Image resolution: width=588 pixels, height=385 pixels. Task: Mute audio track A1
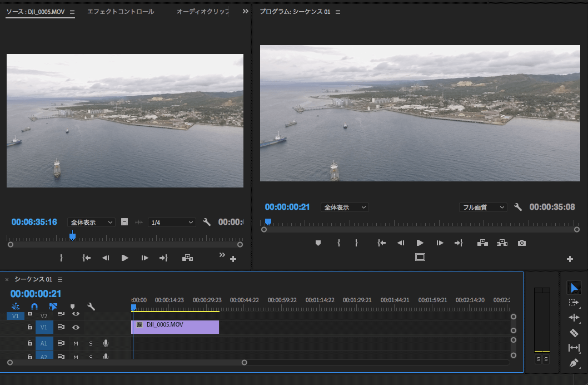coord(76,343)
